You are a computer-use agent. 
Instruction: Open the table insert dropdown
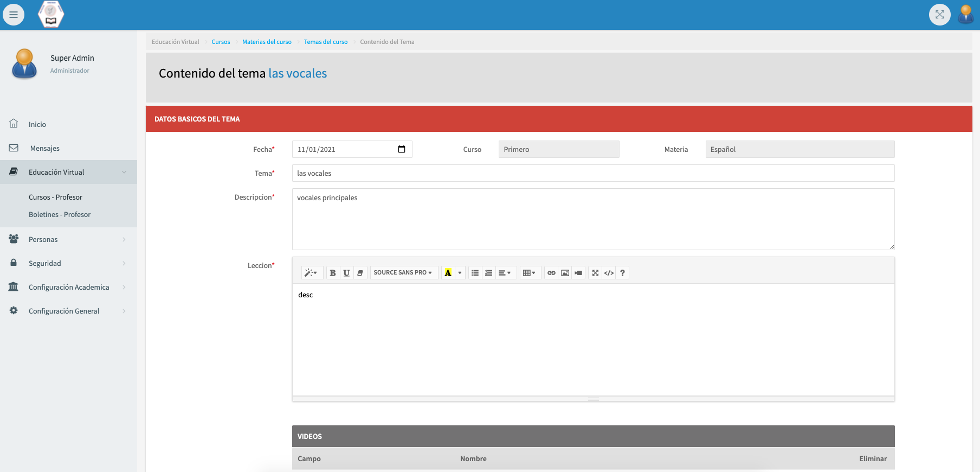coord(529,273)
